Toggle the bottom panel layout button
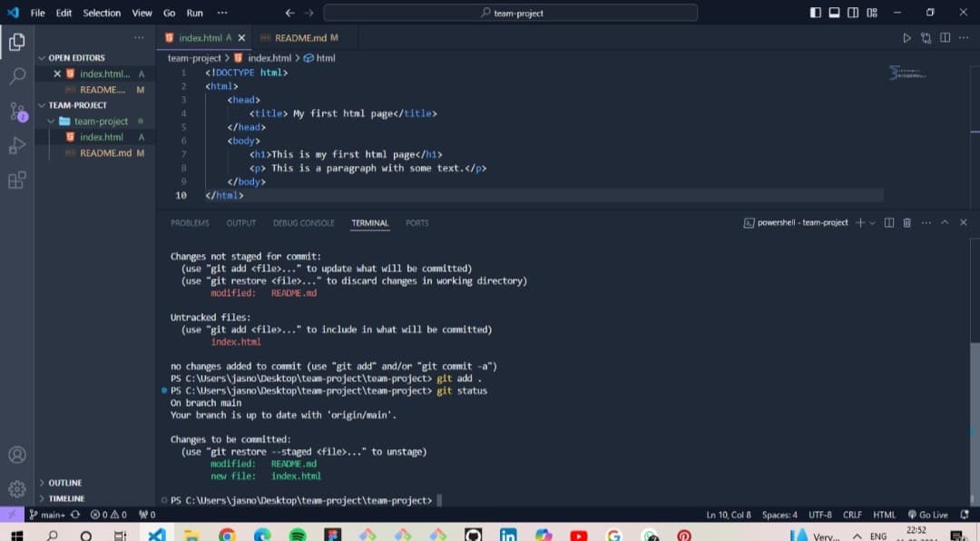 click(834, 13)
